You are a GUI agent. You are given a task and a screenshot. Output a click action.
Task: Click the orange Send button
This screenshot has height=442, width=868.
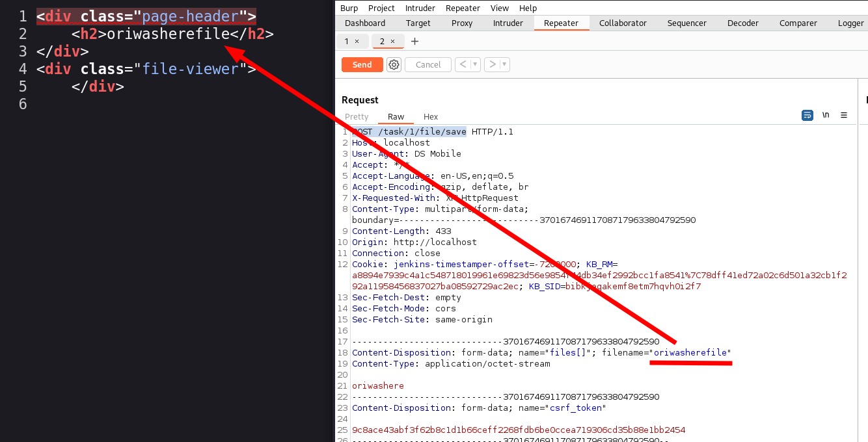pyautogui.click(x=362, y=64)
